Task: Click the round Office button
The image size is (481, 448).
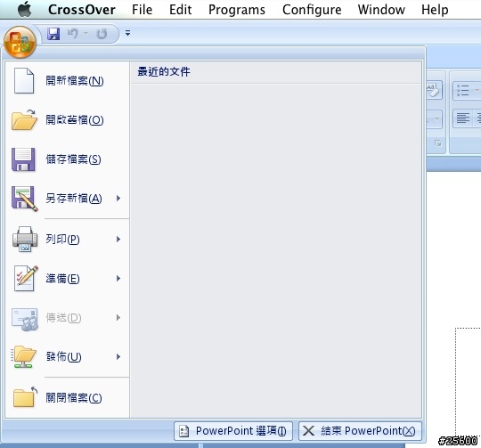Action: coord(20,42)
